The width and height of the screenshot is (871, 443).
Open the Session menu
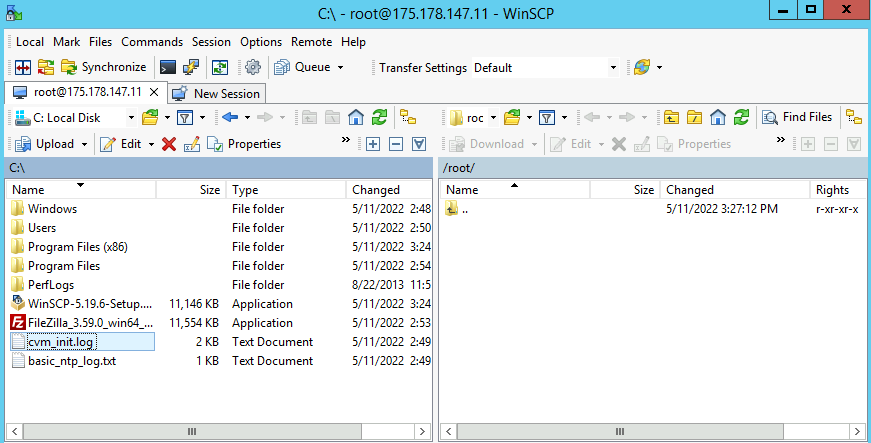click(x=211, y=42)
